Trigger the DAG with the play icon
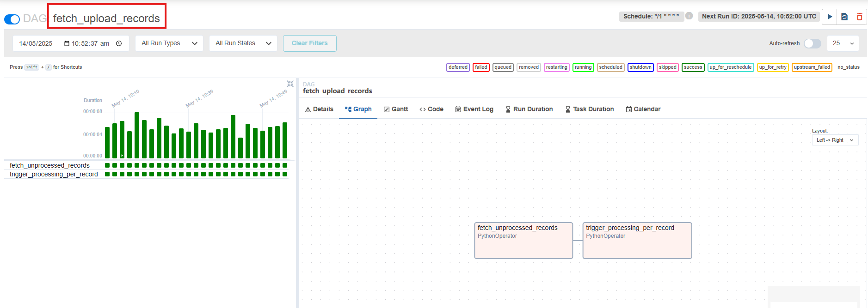Screen dimensions: 868x308 point(830,17)
